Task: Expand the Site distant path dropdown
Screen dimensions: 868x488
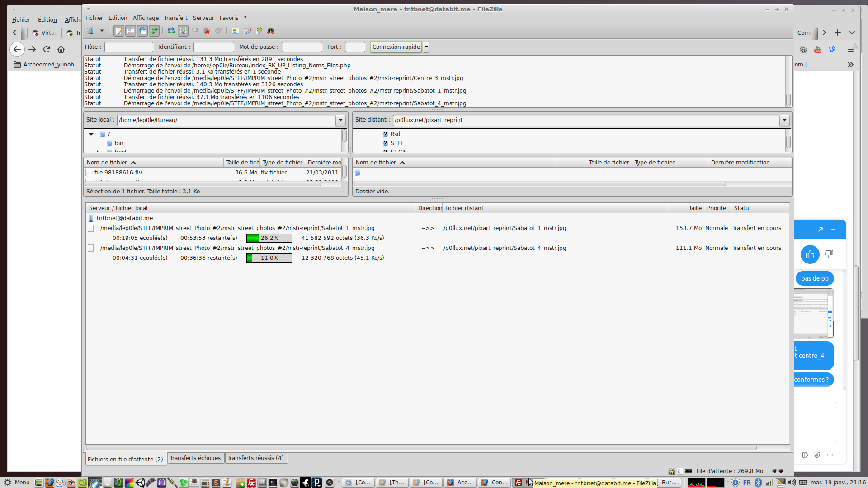Action: point(784,120)
